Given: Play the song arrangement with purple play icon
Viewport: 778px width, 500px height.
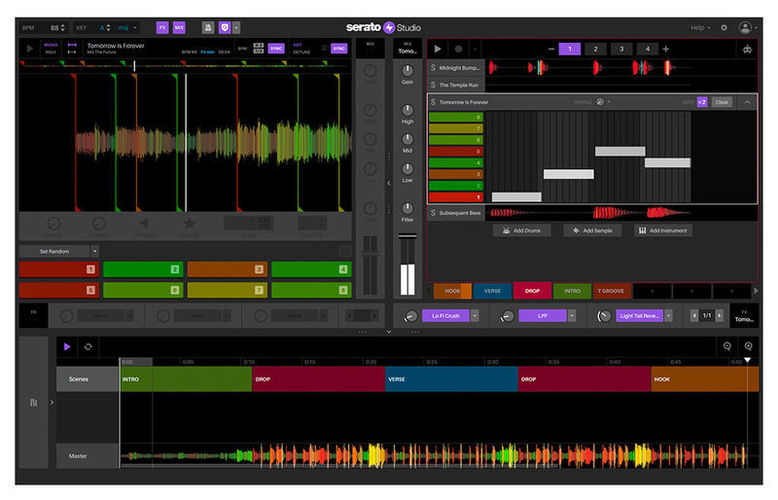Looking at the screenshot, I should pyautogui.click(x=67, y=347).
